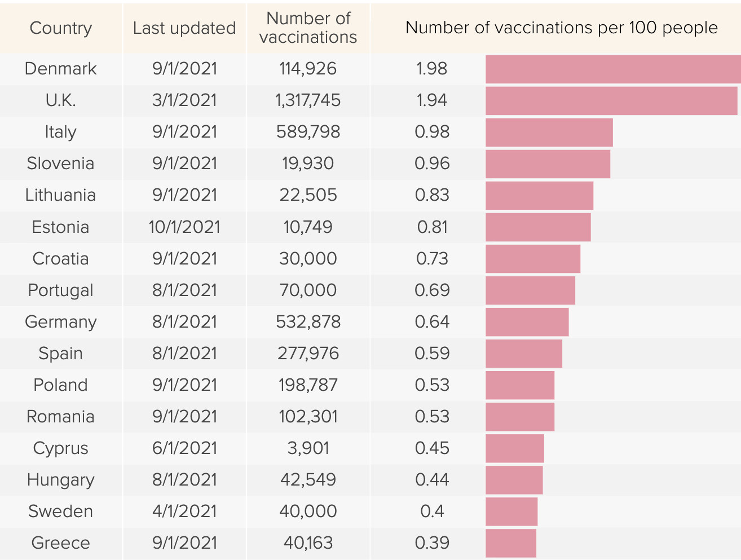Click the 0.73 value for Croatia

[x=432, y=259]
